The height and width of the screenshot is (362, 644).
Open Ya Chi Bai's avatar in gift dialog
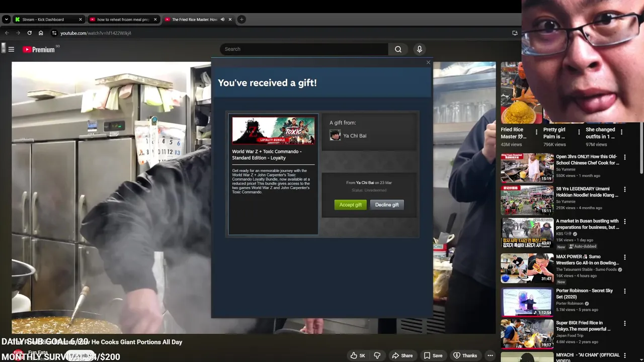pyautogui.click(x=335, y=135)
